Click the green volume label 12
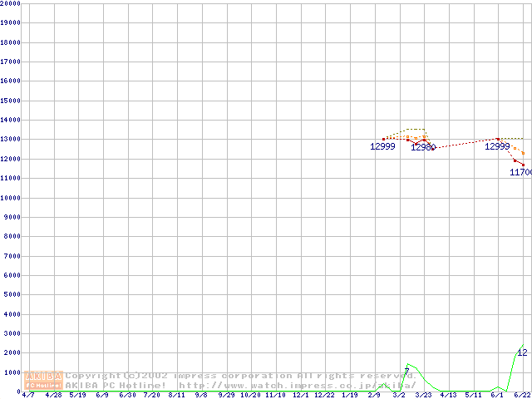This screenshot has height=399, width=532. (522, 352)
